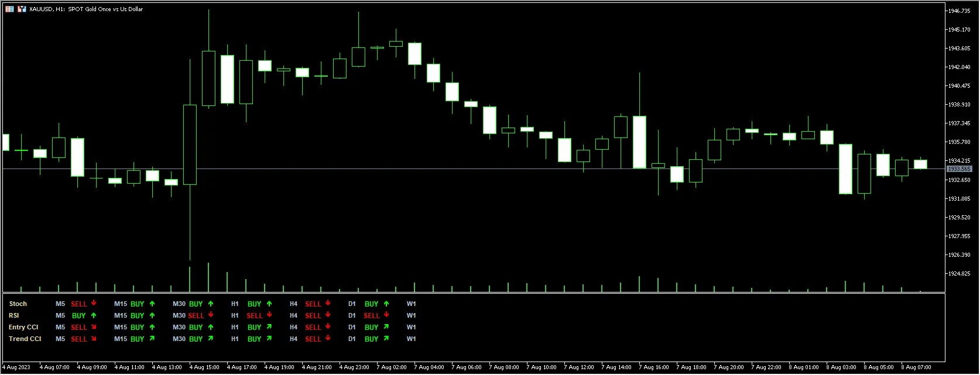
Task: Click the current price tag 1933.565
Action: pos(959,169)
